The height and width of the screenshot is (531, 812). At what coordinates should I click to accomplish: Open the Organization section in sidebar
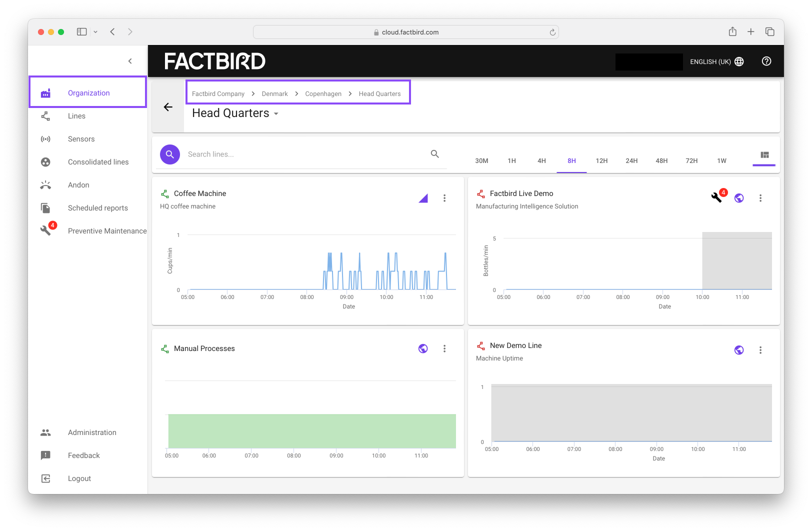[87, 92]
